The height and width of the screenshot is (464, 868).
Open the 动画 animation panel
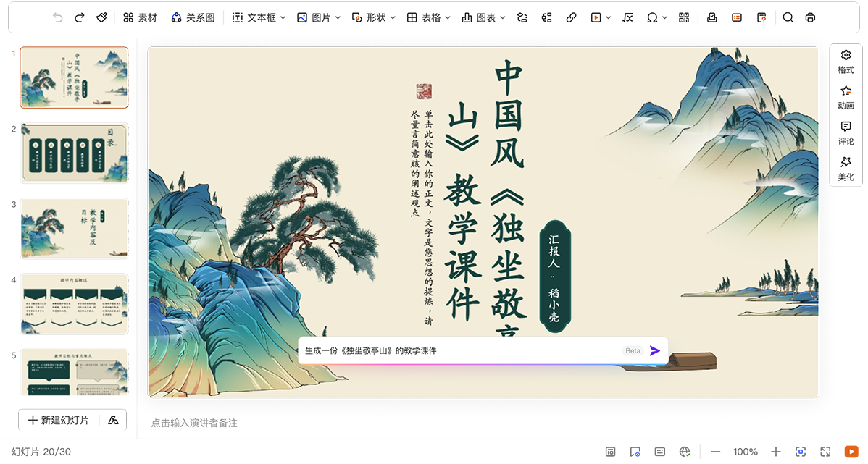pos(846,98)
